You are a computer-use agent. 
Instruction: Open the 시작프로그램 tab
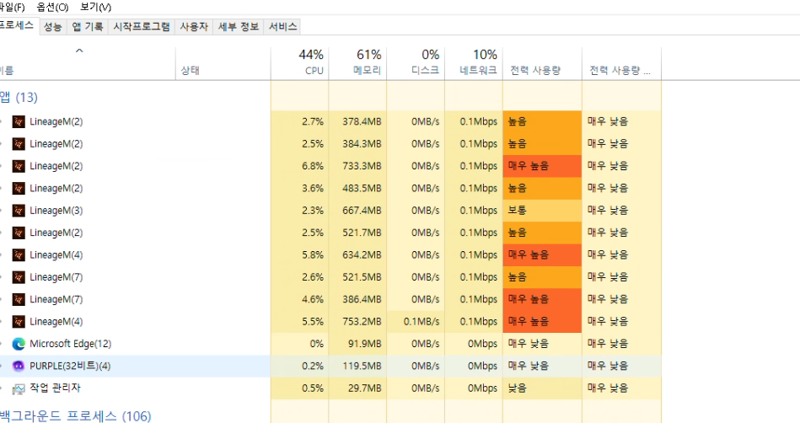click(142, 27)
